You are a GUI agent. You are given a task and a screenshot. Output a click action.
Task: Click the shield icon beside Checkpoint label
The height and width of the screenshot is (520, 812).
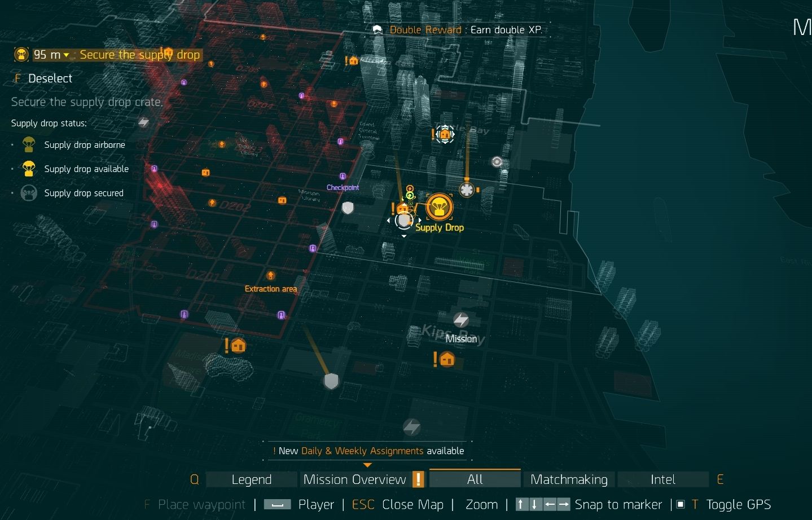[x=348, y=208]
